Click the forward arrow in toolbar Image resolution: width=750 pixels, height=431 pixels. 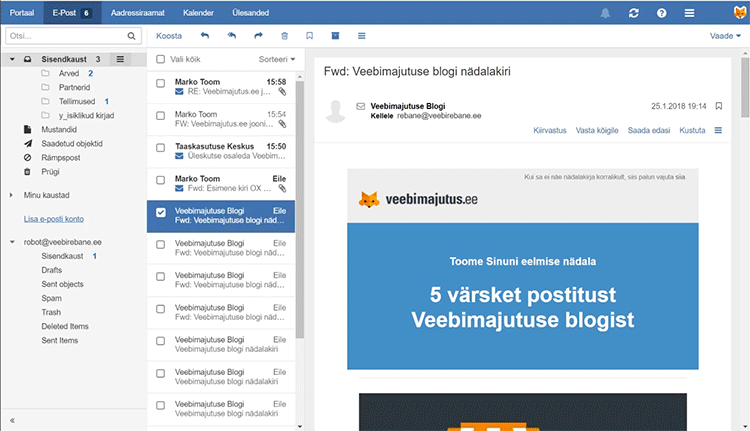(x=257, y=35)
